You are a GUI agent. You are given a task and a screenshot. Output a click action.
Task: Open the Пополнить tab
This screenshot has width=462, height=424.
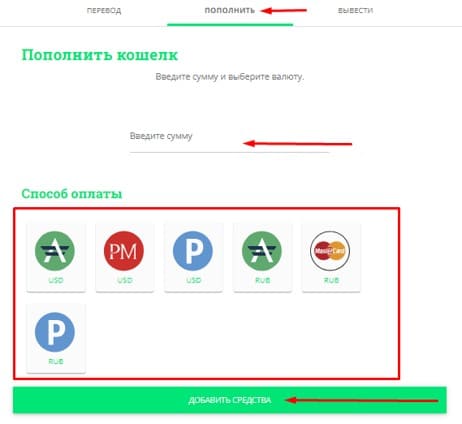pyautogui.click(x=230, y=11)
